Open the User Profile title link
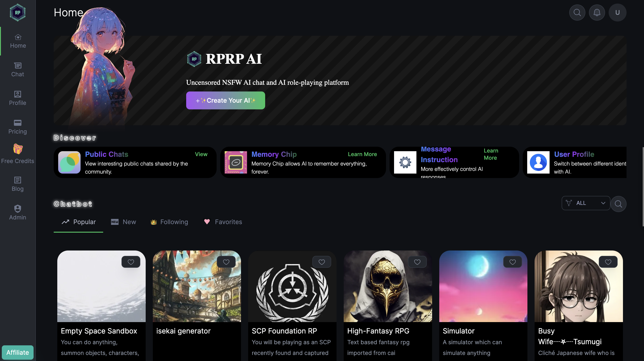The width and height of the screenshot is (644, 361). tap(574, 154)
